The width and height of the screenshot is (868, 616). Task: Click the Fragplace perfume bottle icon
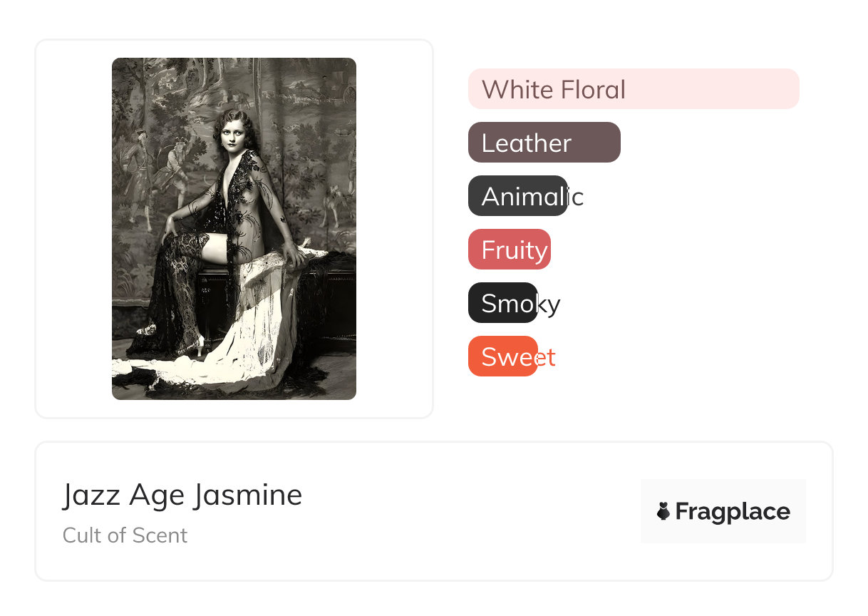point(663,511)
